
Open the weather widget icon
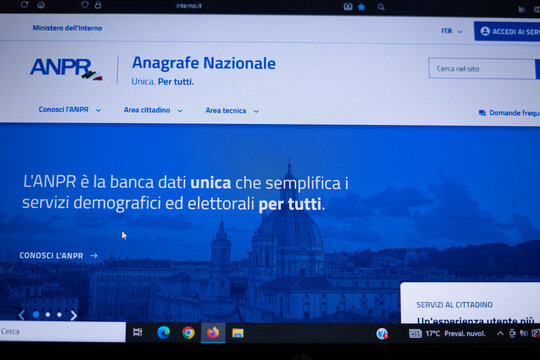[415, 333]
